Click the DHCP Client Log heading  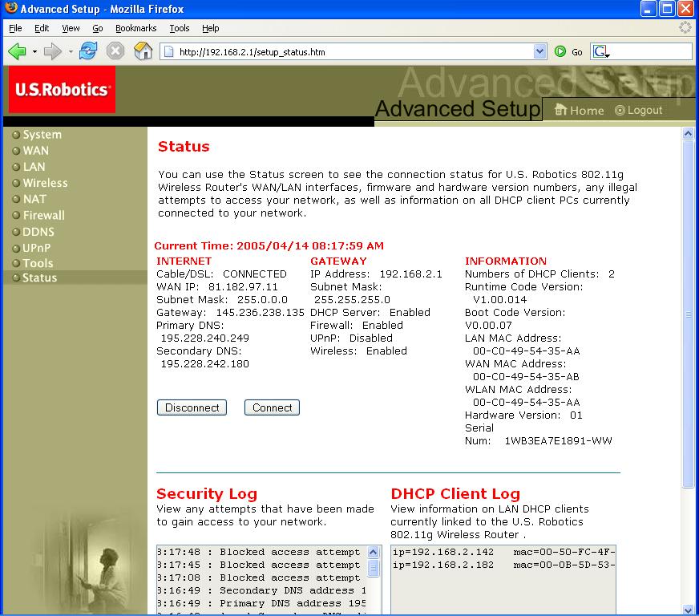pos(455,494)
